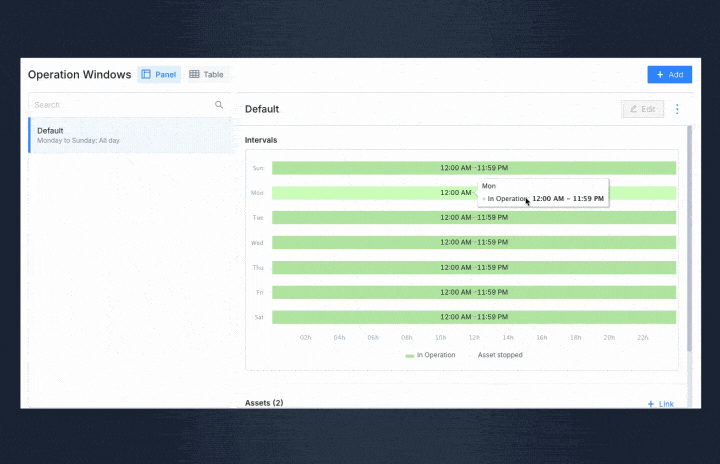This screenshot has height=464, width=720.
Task: Click the 12h axis label
Action: tap(474, 338)
